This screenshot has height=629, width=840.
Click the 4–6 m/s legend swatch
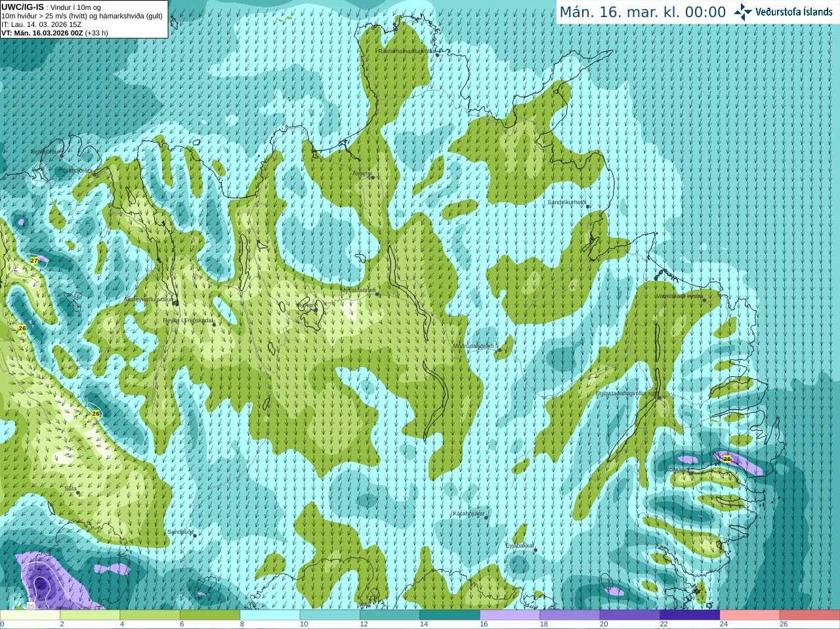(x=150, y=615)
